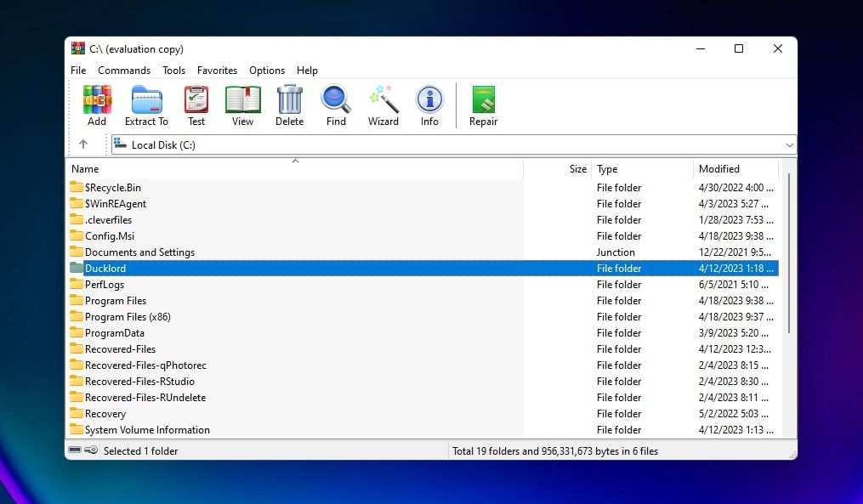This screenshot has height=504, width=863.
Task: Click the file list vertical scrollbar thumb
Action: coord(789,253)
